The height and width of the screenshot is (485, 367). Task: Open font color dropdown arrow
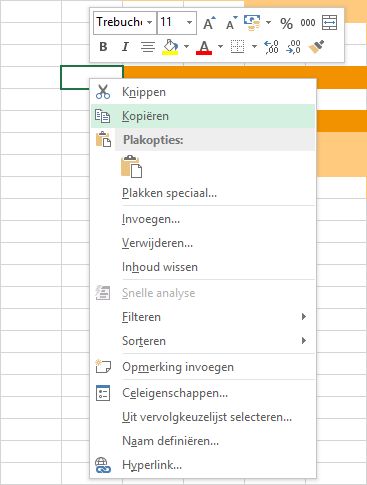220,47
